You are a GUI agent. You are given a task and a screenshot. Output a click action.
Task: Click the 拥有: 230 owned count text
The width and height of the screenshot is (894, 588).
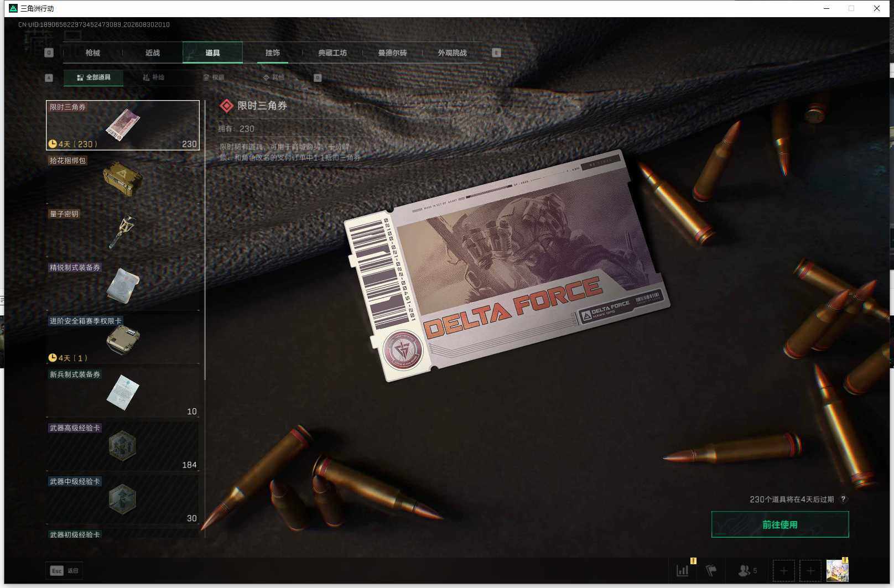pos(236,129)
